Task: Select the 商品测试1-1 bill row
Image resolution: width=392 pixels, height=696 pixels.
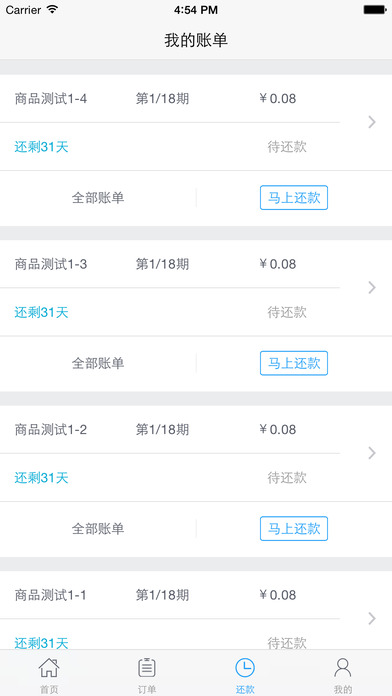Action: [x=196, y=610]
